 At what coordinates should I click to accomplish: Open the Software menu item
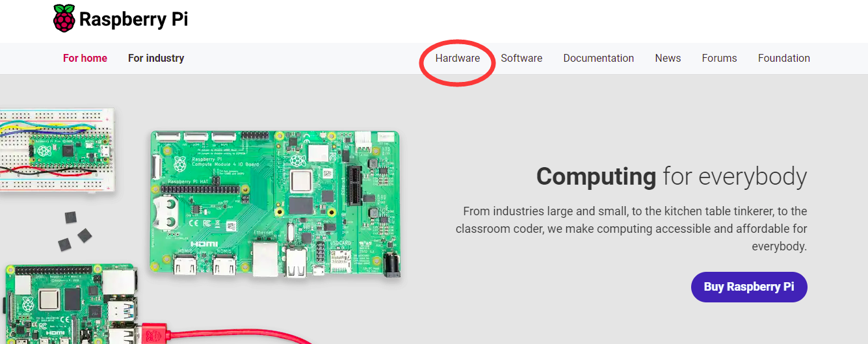(x=521, y=58)
